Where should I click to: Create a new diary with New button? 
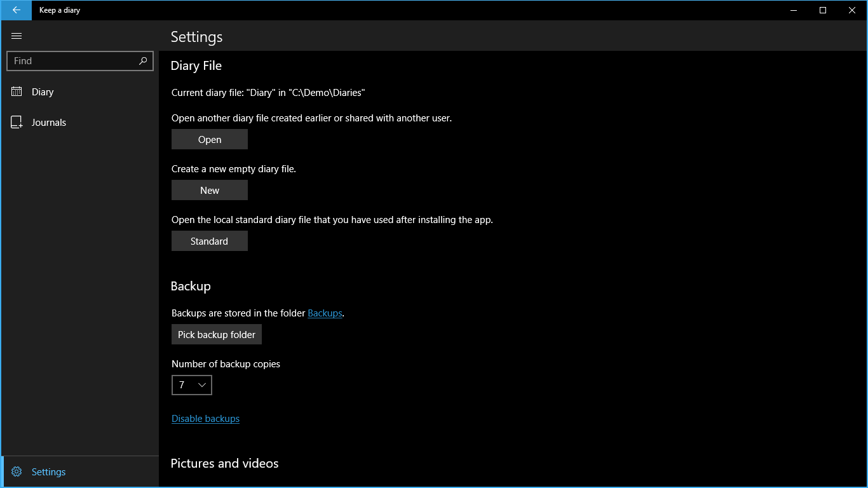pos(210,191)
